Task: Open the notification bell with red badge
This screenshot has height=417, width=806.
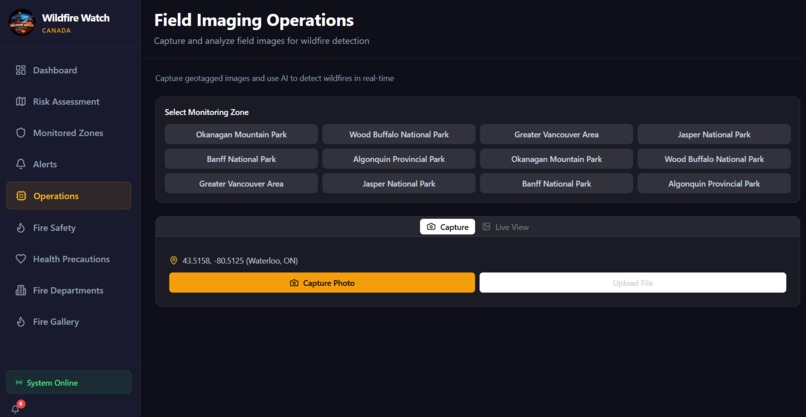Action: point(16,408)
